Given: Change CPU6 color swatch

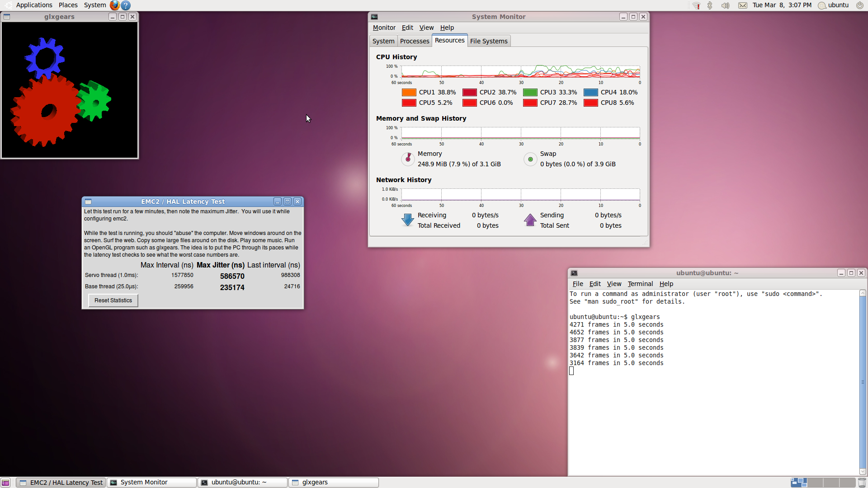Looking at the screenshot, I should pyautogui.click(x=470, y=103).
